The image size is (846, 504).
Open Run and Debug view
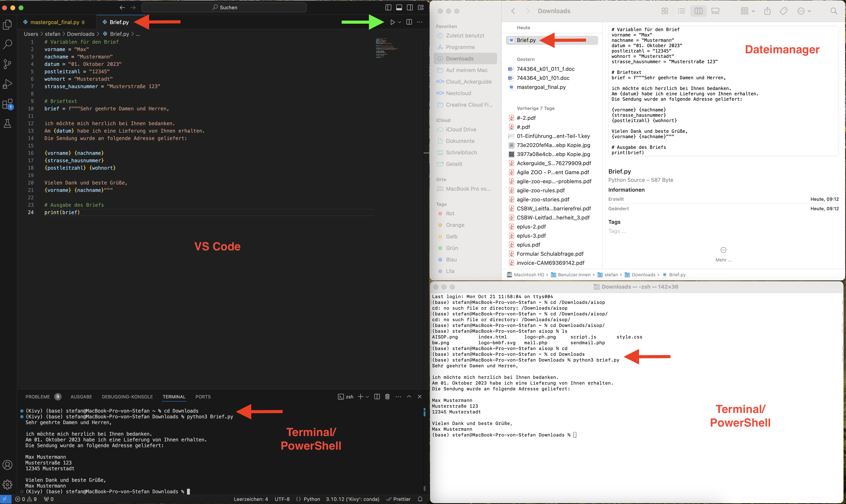pos(7,84)
